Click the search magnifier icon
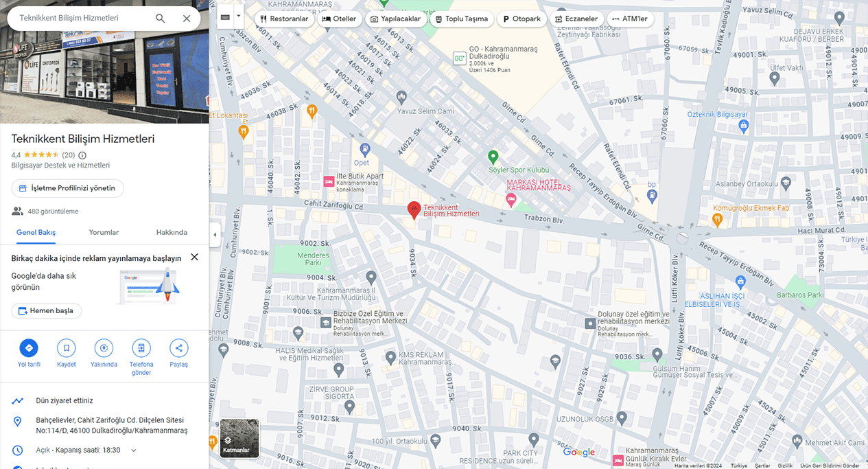This screenshot has height=469, width=868. pos(160,19)
